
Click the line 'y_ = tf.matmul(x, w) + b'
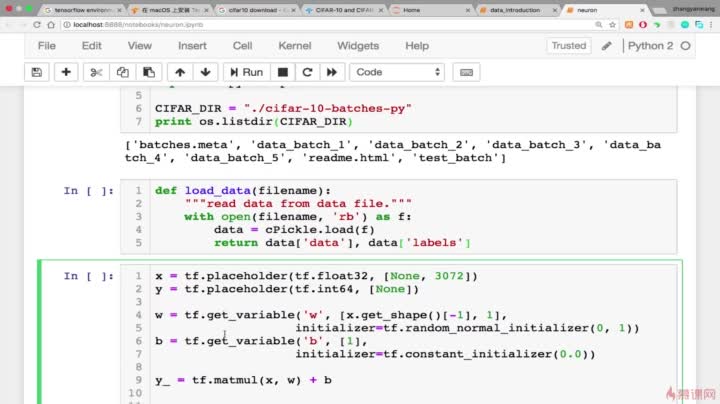click(243, 380)
